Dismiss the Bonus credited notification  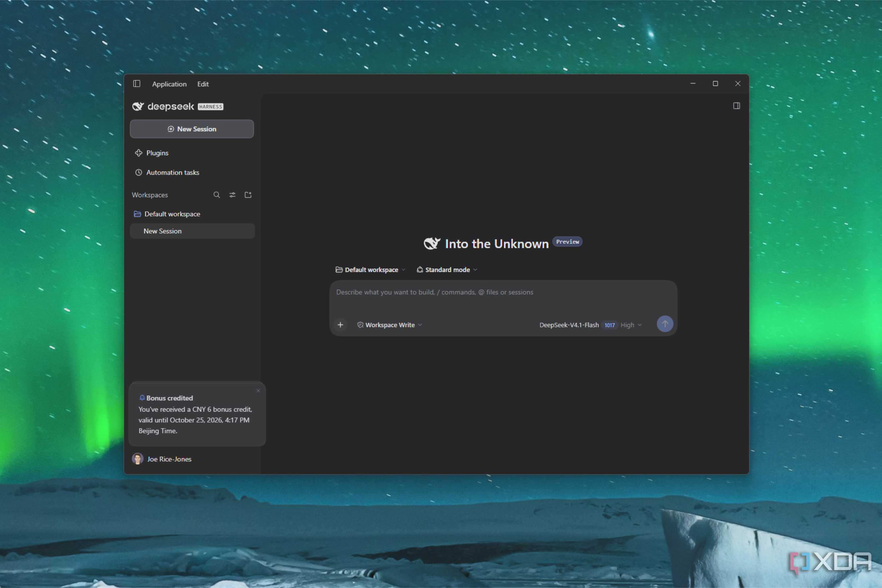[x=258, y=391]
